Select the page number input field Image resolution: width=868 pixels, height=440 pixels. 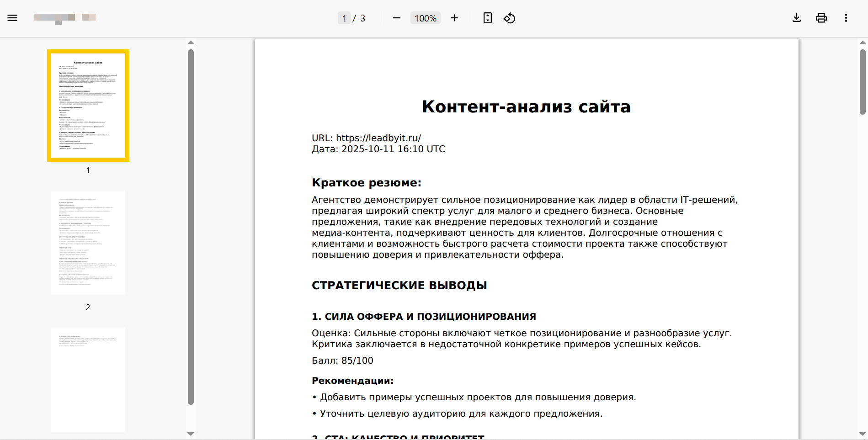tap(344, 18)
